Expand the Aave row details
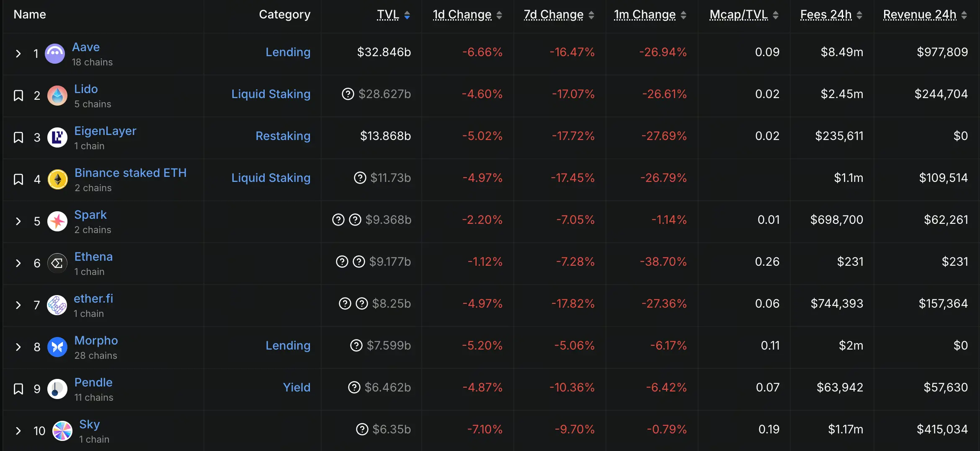 [x=18, y=53]
